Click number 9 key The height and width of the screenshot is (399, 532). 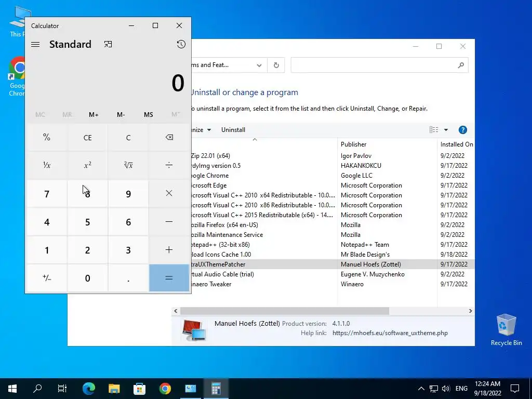[x=128, y=194]
